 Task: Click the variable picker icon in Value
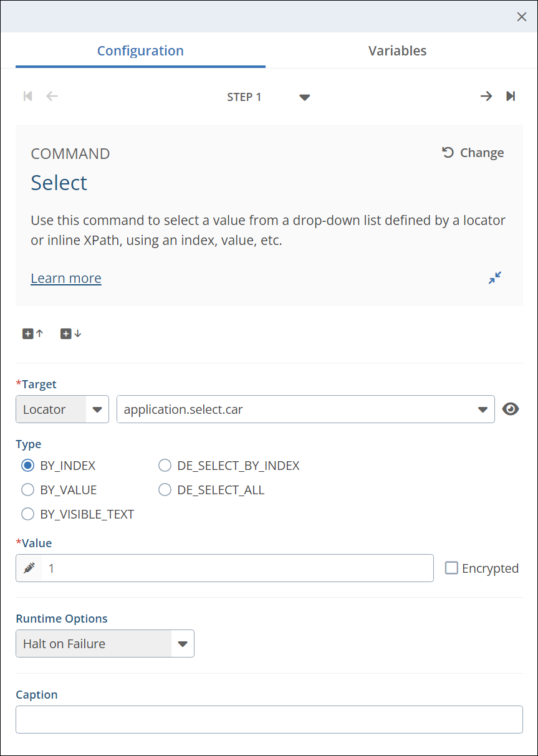tap(29, 568)
